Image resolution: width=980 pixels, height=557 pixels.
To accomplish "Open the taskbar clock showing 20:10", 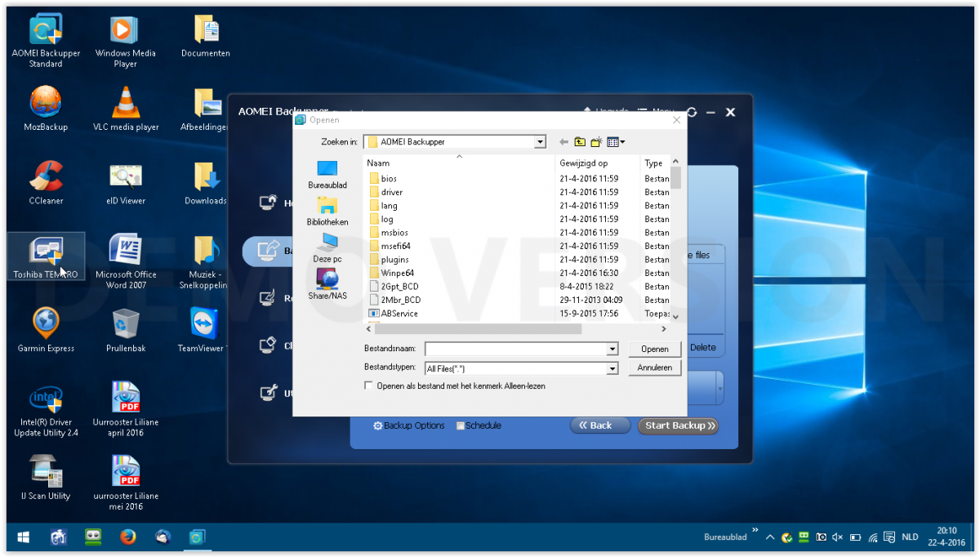I will click(947, 537).
